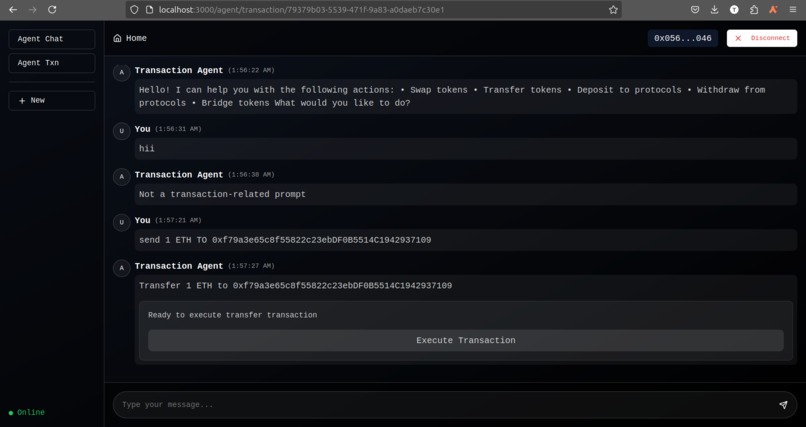This screenshot has height=427, width=806.
Task: Click the 1:57:27 AM timestamp
Action: click(251, 266)
